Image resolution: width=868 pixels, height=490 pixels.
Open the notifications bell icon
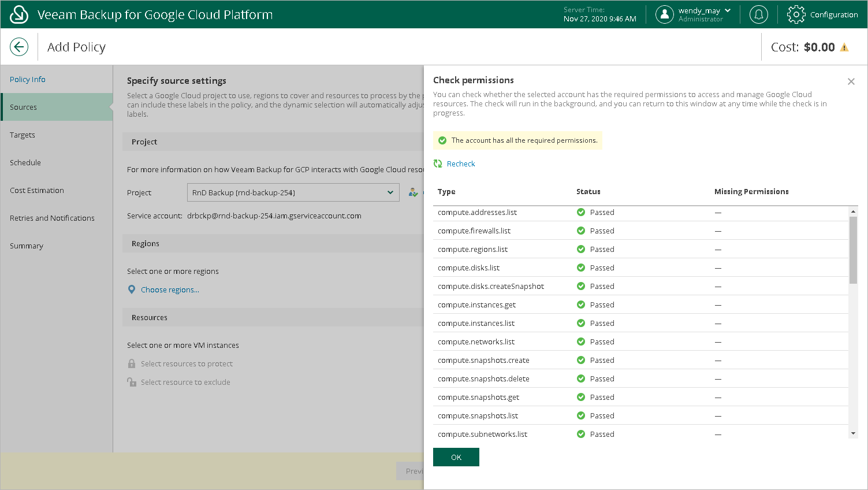click(758, 14)
